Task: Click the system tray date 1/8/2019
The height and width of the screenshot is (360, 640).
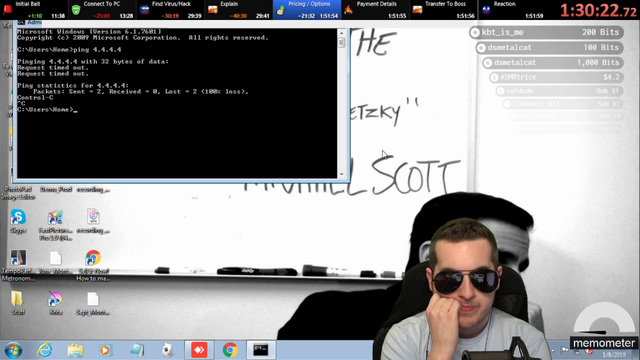Action: 613,355
